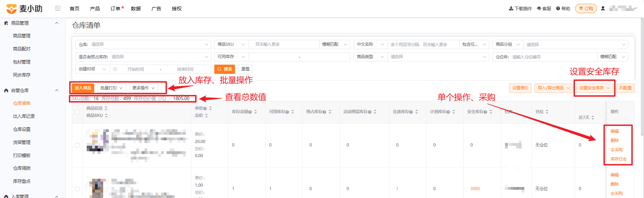Open the 订单 top menu

point(116,9)
